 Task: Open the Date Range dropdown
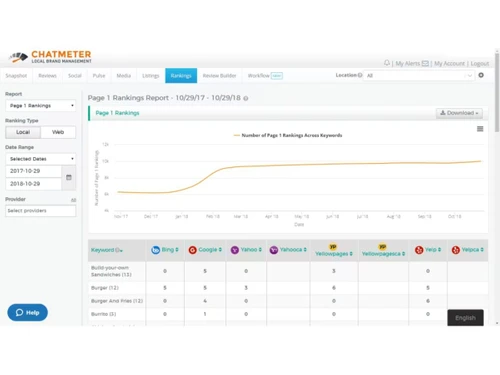pos(41,159)
